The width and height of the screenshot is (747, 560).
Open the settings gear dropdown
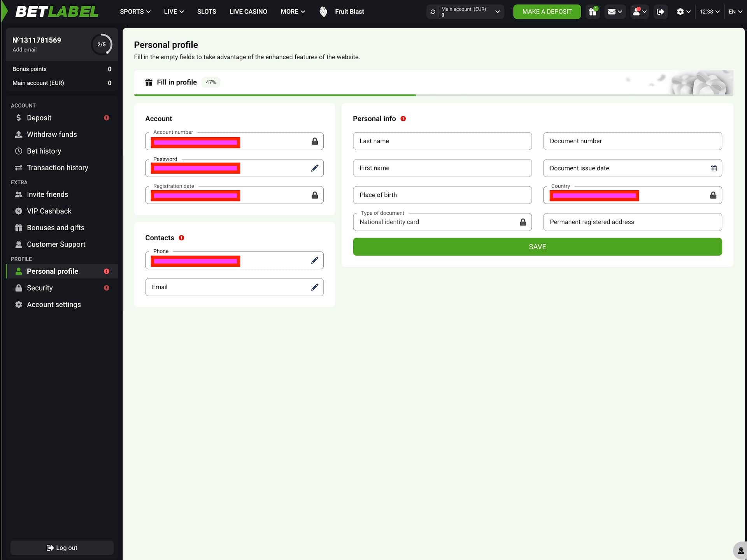click(x=683, y=12)
